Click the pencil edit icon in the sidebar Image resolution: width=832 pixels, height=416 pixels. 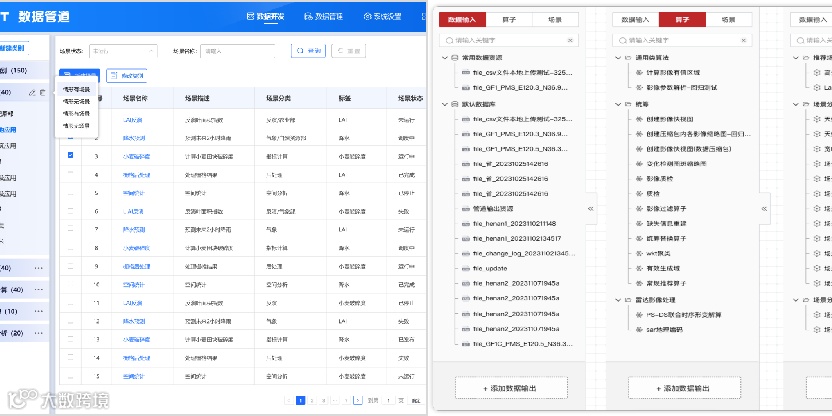[32, 93]
